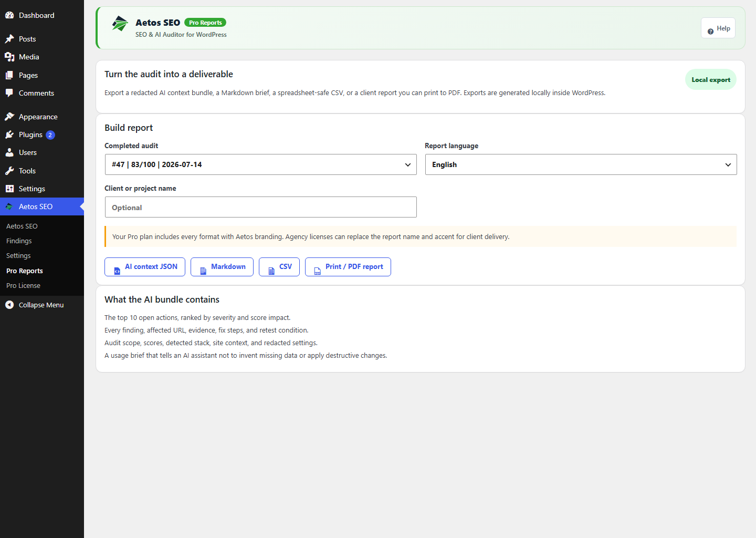The image size is (756, 538).
Task: Click the 'Aetos SEO' header title text
Action: tap(157, 23)
